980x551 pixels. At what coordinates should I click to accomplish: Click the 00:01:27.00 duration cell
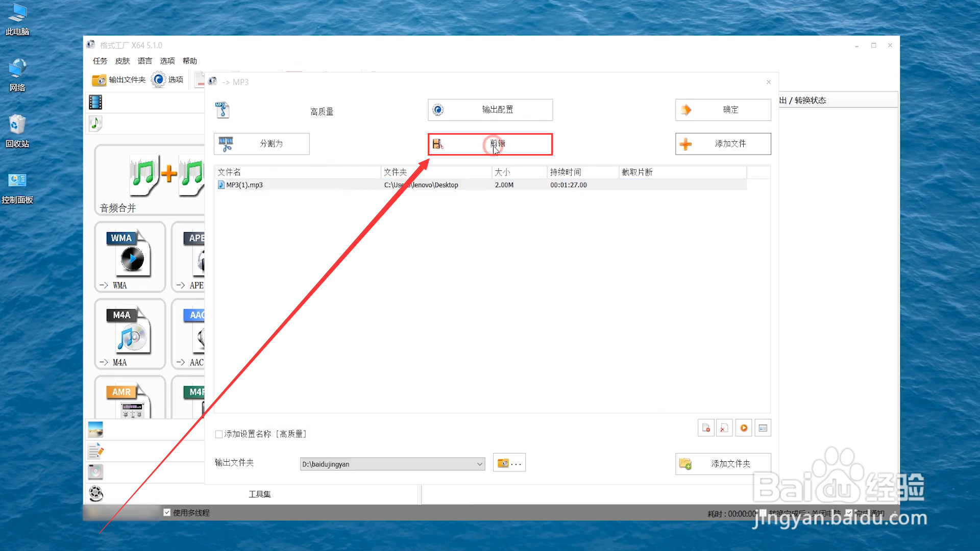point(569,185)
